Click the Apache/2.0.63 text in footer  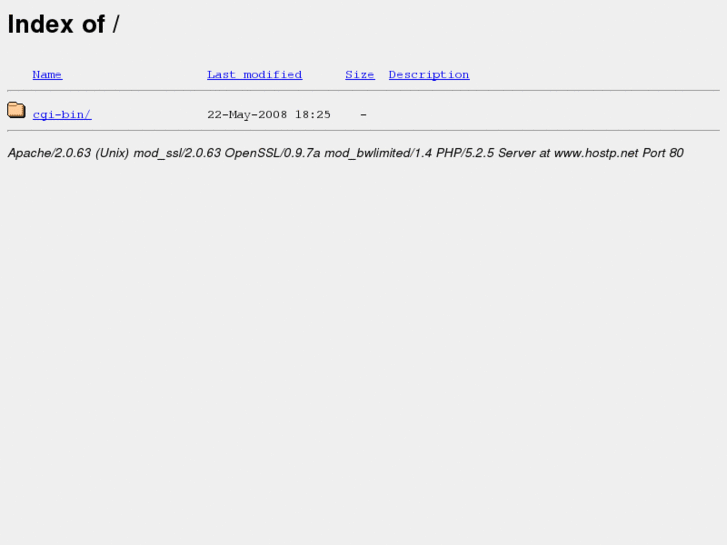[49, 153]
